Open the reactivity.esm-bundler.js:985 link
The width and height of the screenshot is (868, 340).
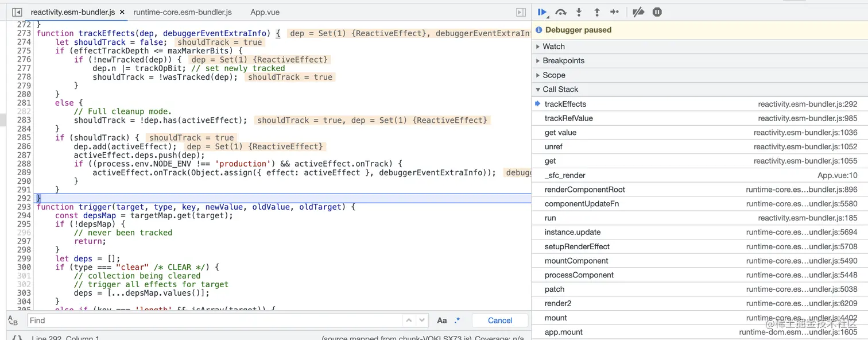coord(808,118)
